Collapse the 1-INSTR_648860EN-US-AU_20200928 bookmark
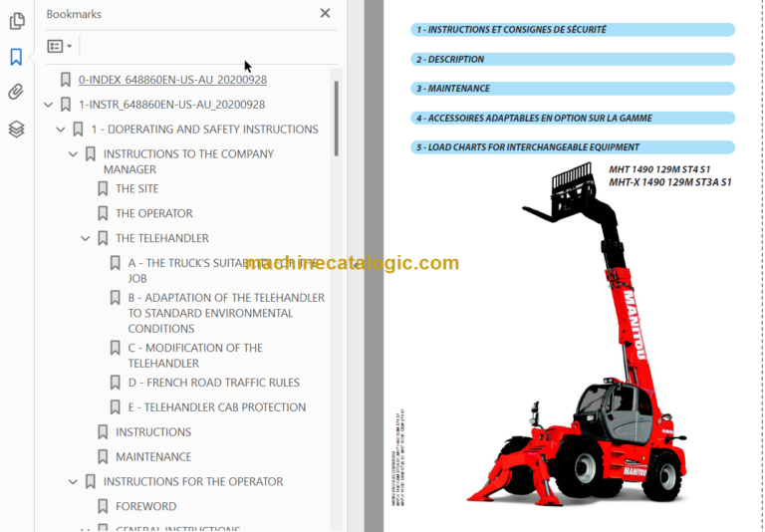 48,105
